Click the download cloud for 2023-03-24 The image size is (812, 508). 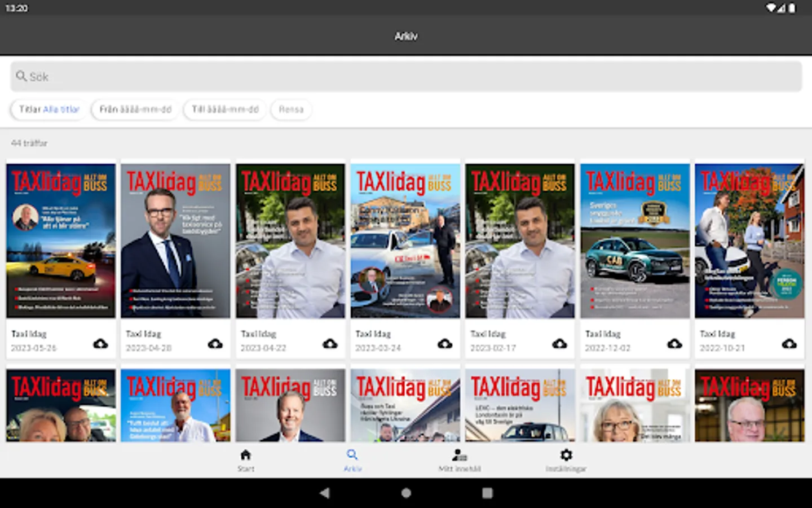coord(445,343)
